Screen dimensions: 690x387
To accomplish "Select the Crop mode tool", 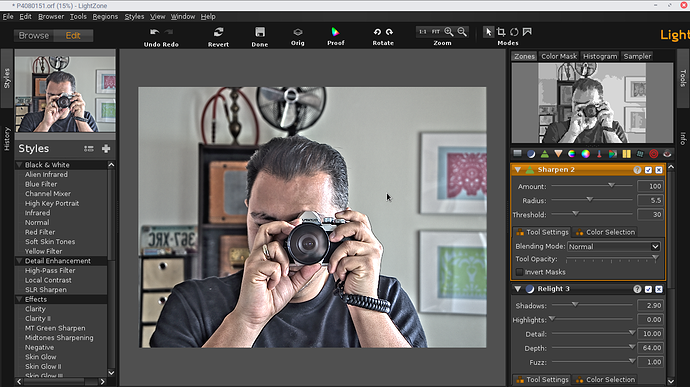I will (x=501, y=32).
